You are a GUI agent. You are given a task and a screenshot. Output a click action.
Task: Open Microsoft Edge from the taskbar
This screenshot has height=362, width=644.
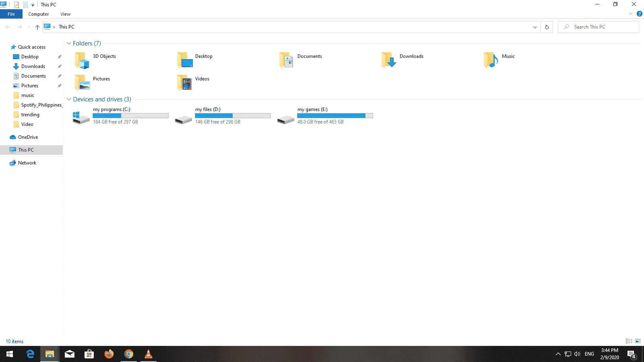[30, 354]
